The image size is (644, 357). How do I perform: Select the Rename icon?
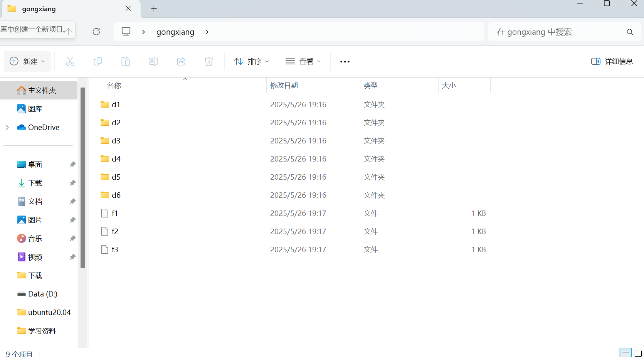(153, 61)
